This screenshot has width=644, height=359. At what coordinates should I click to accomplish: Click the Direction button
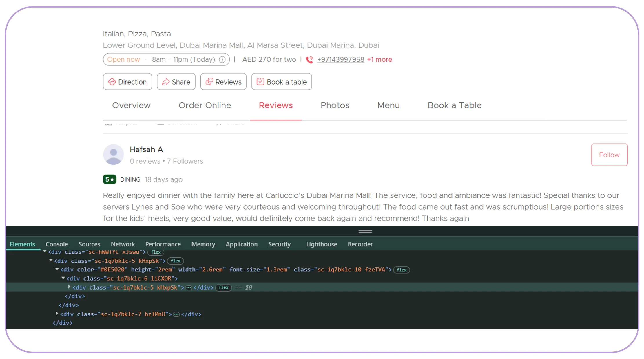coord(127,82)
